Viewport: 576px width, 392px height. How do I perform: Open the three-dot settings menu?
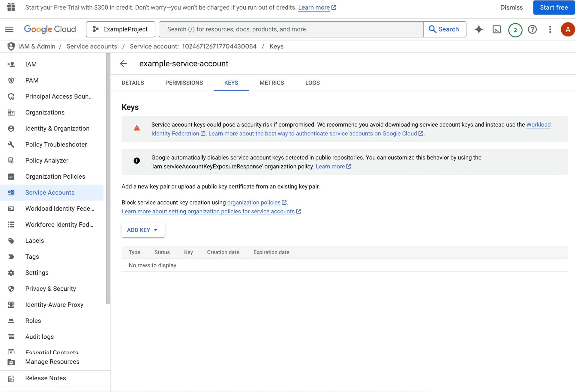[x=550, y=29]
